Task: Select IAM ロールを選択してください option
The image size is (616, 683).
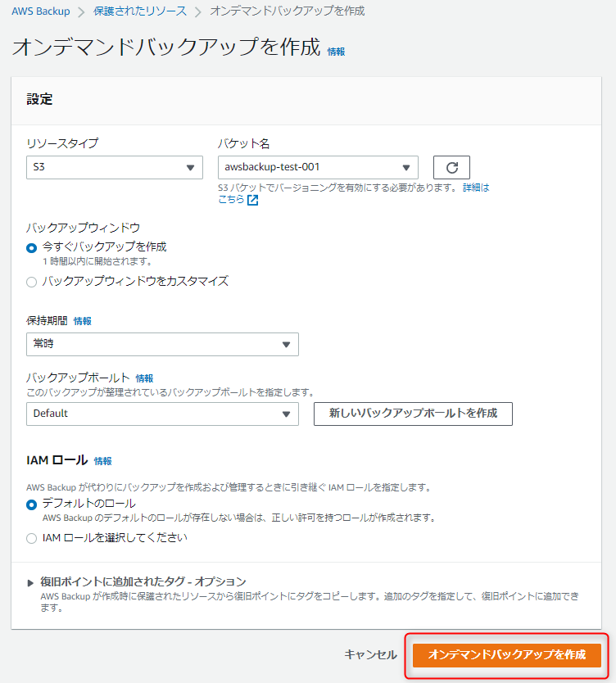Action: [x=30, y=538]
